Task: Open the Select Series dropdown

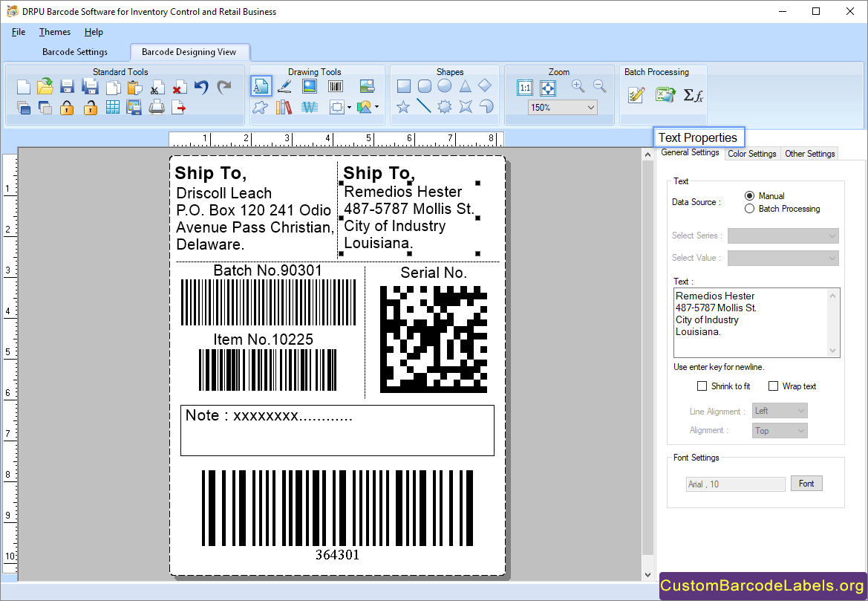Action: click(783, 236)
